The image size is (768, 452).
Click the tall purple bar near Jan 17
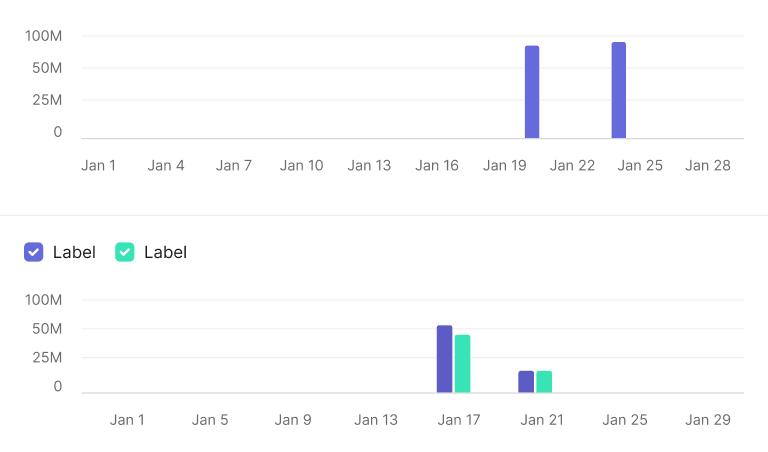point(444,359)
